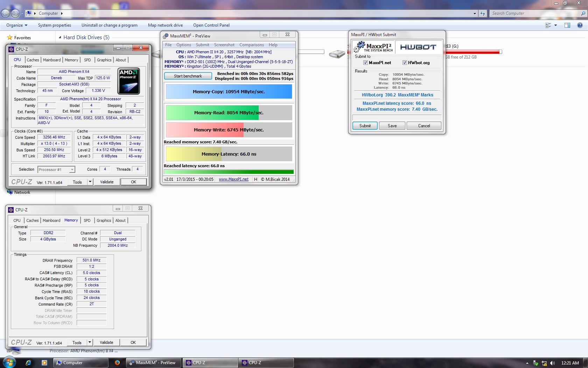
Task: Uncheck the HWbot.org submit checkbox
Action: pos(405,63)
